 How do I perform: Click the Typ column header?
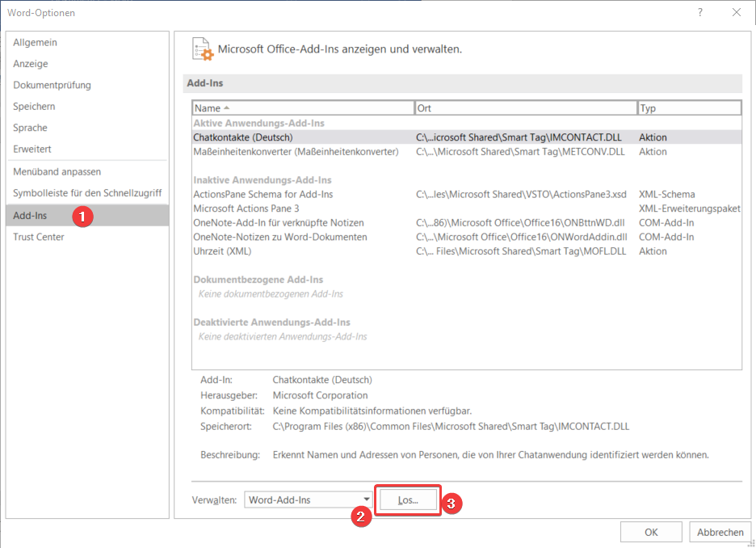click(688, 107)
